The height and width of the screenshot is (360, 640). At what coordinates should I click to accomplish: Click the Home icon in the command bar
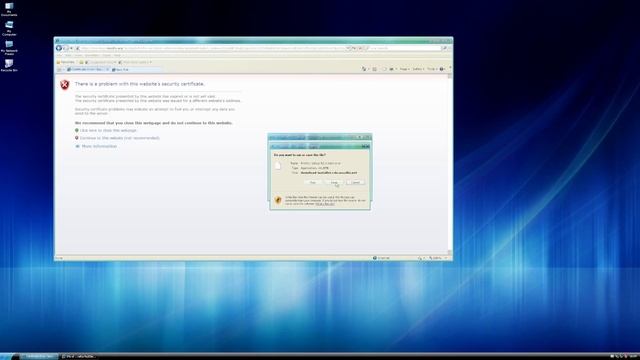(x=364, y=69)
